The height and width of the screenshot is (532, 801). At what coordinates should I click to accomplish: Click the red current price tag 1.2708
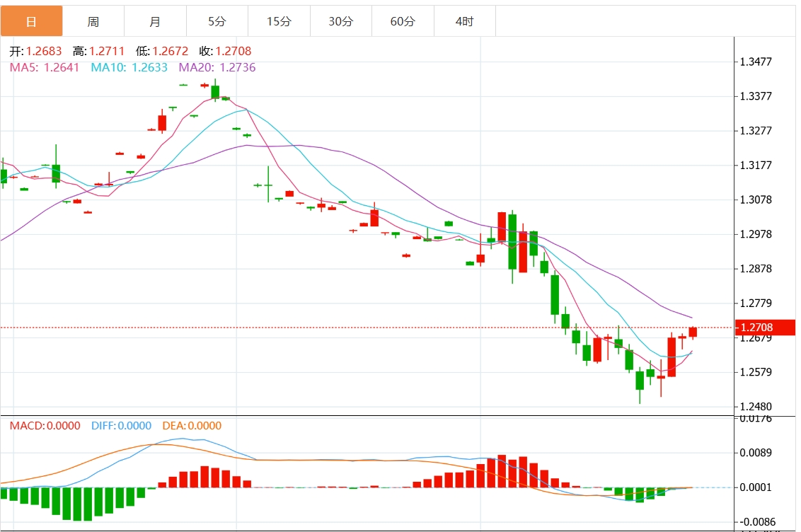coord(765,328)
